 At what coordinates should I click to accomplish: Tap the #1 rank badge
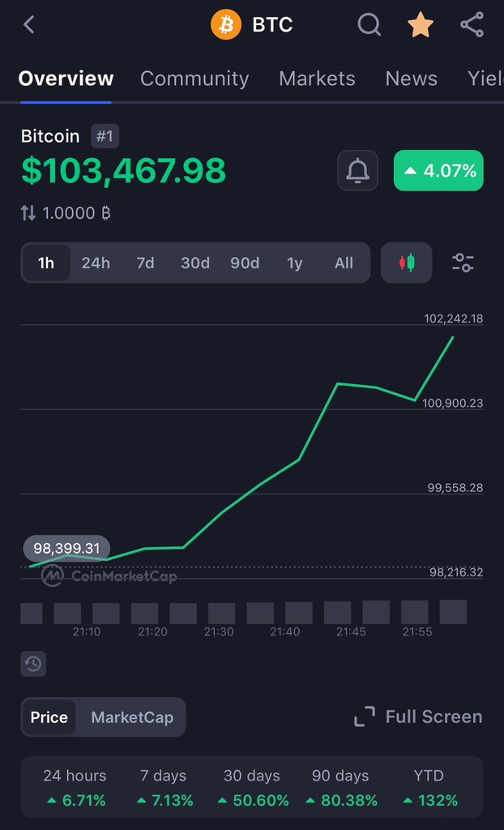point(105,136)
